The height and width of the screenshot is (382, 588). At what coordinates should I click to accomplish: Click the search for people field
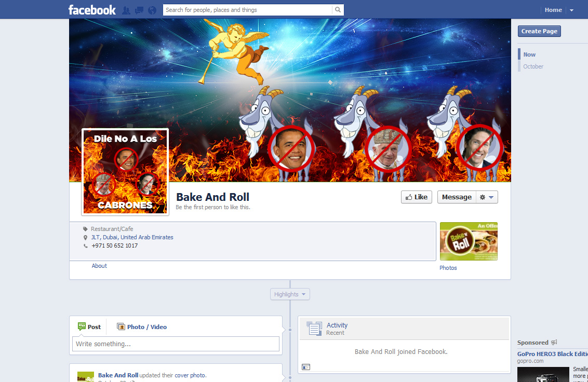point(247,10)
